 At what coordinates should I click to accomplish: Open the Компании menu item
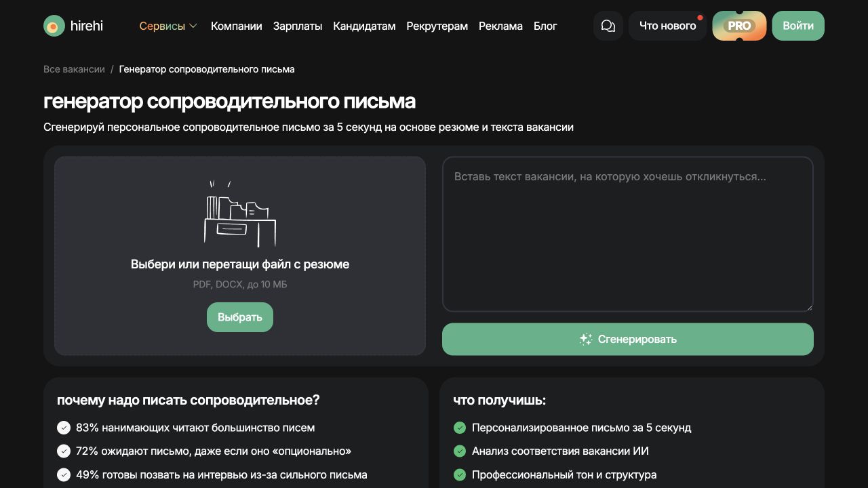(236, 26)
